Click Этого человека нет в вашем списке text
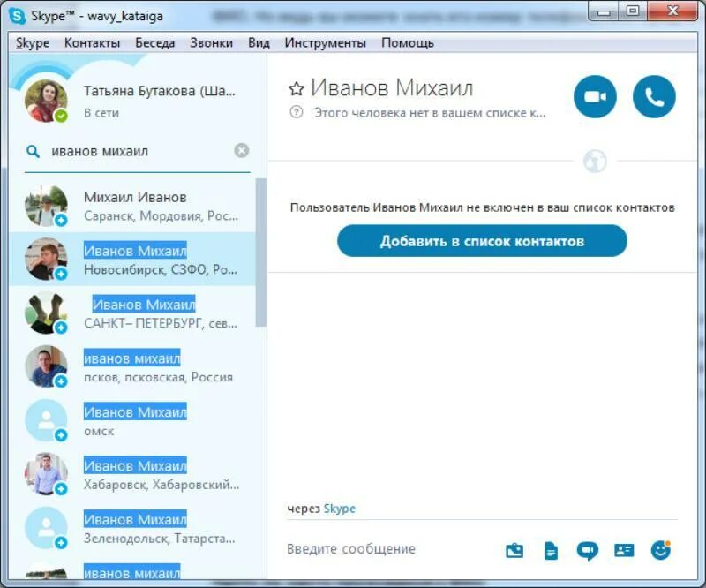 click(x=430, y=113)
